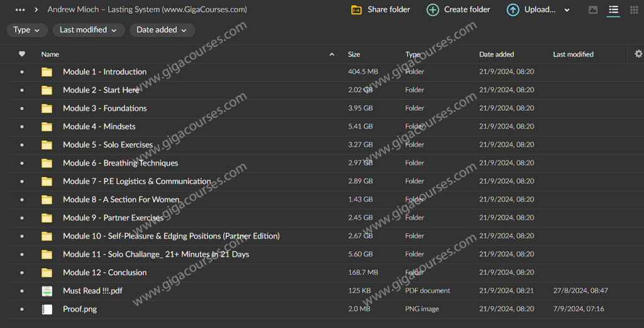Image resolution: width=644 pixels, height=328 pixels.
Task: Click the Share folder icon
Action: (357, 10)
